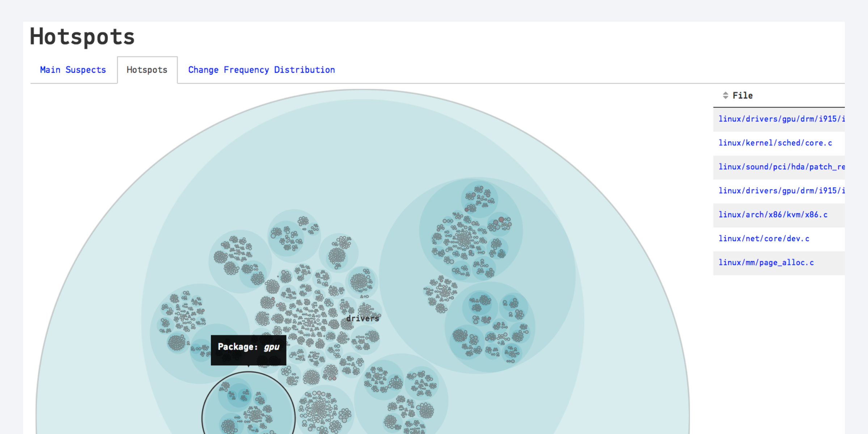Open first linux/drivers/gpu/drm/i915 file link
The height and width of the screenshot is (434, 868).
tap(782, 119)
